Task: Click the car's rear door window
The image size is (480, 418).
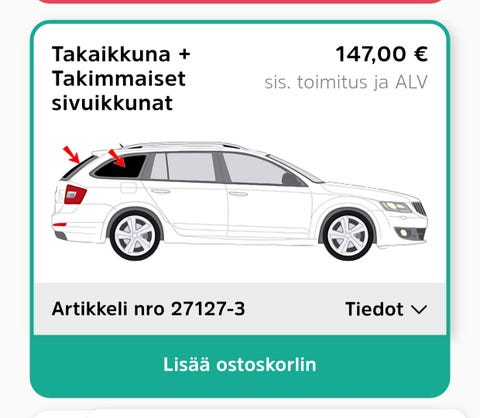Action: [x=191, y=167]
